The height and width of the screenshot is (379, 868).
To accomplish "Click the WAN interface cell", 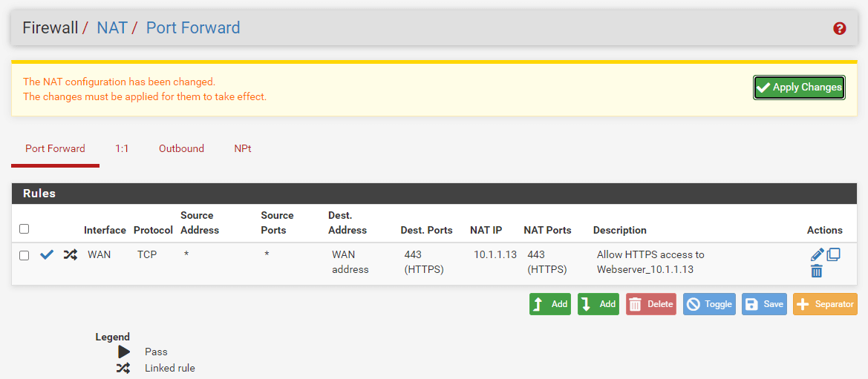I will [99, 254].
